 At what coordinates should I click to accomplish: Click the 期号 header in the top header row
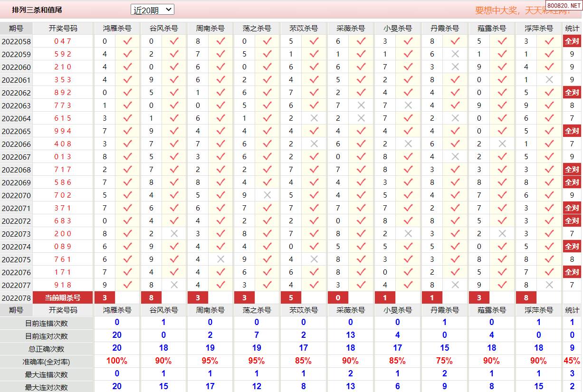(16, 29)
